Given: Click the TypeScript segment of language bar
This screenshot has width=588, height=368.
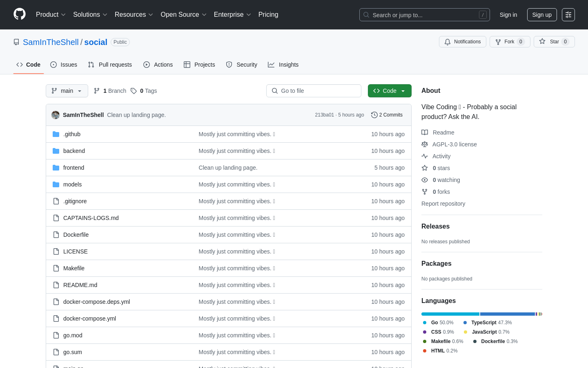Looking at the screenshot, I should click(508, 314).
